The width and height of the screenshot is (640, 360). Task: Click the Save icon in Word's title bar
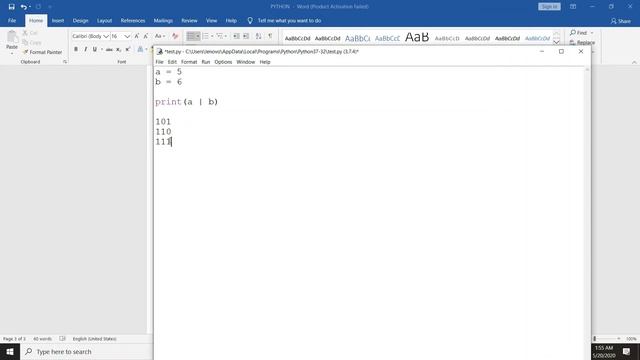tap(11, 7)
